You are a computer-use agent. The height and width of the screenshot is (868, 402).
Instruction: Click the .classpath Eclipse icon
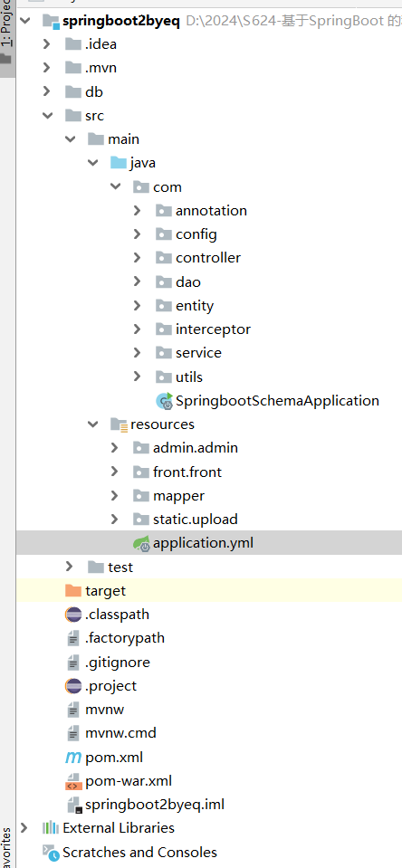pyautogui.click(x=73, y=615)
